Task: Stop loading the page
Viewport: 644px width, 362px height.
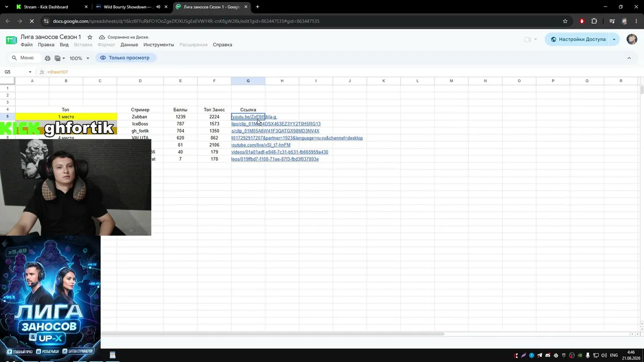Action: pyautogui.click(x=32, y=21)
